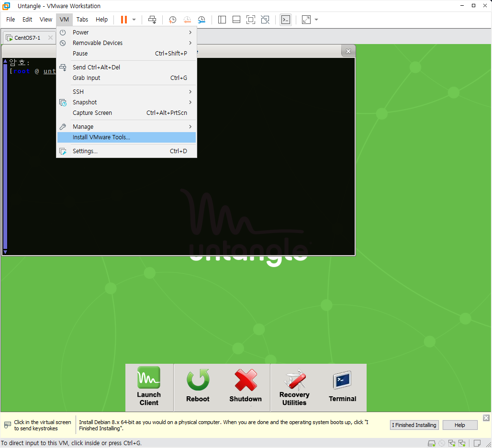Open Settings from the VM menu
Image resolution: width=492 pixels, height=448 pixels.
(126, 151)
